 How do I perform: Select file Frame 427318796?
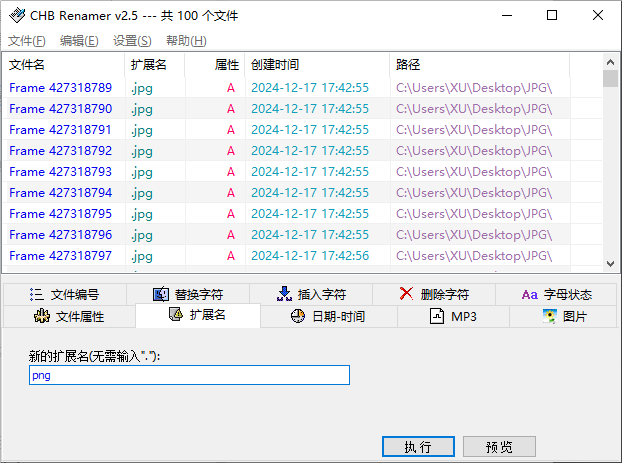point(60,235)
